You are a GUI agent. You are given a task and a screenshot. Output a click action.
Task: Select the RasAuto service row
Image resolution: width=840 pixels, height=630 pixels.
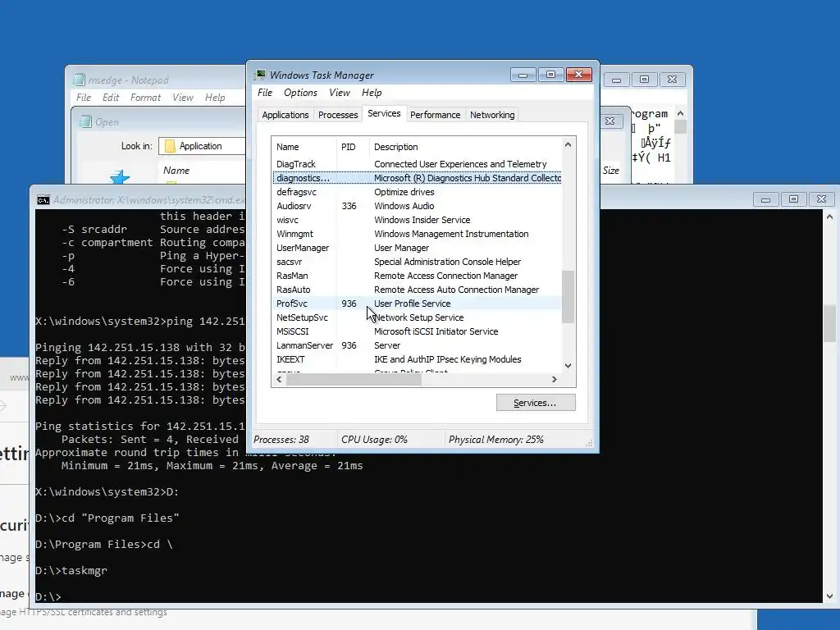[x=417, y=290]
